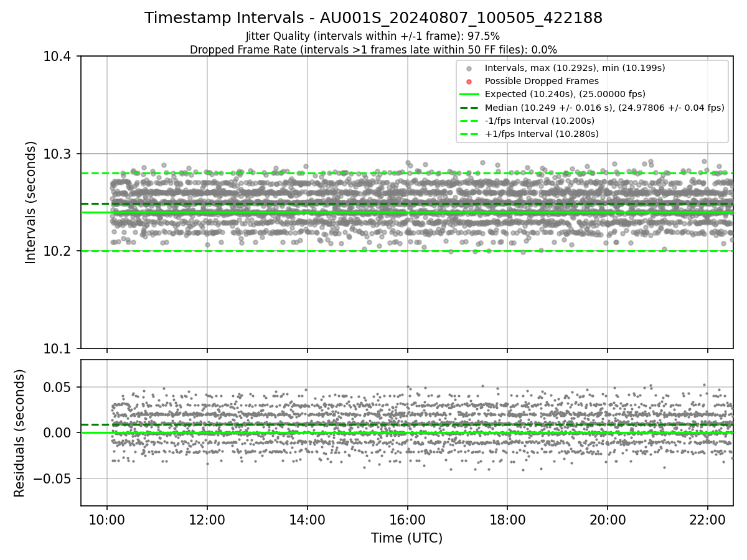Click the '10.1' y-axis tick label
Image resolution: width=747 pixels, height=560 pixels.
point(58,348)
